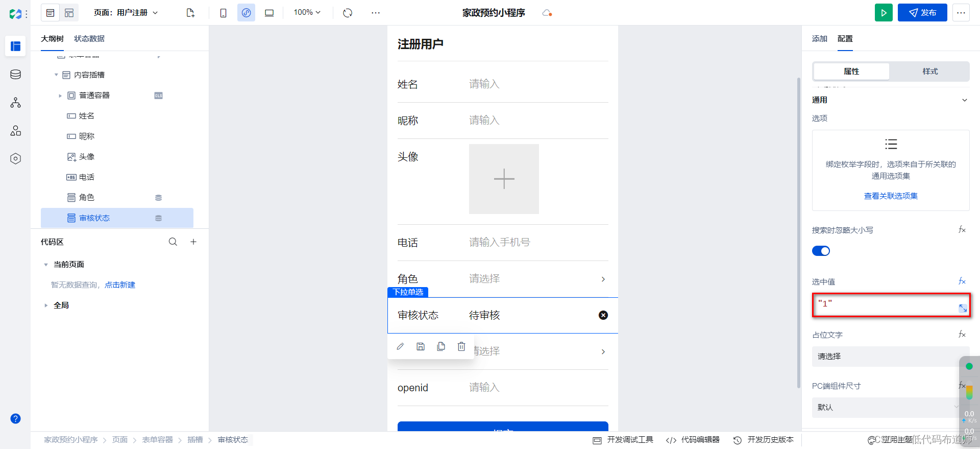Click the green preview run button

point(884,13)
